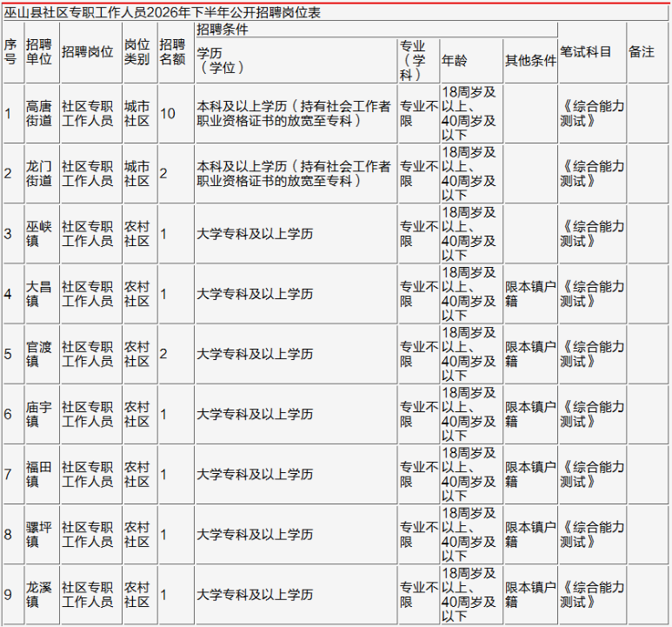Click 《综合能力测试》 in 高唐街道 row
Viewport: 672px width, 627px height.
[592, 114]
